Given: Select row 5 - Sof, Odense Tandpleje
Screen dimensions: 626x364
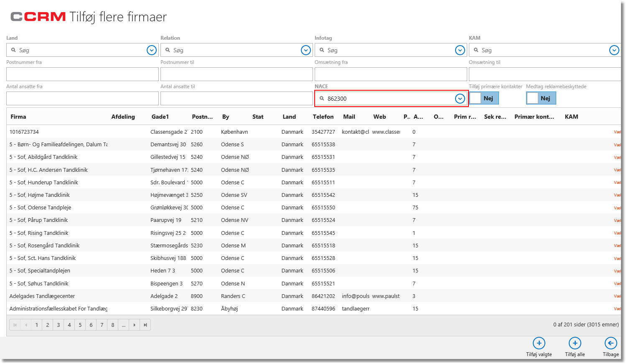Looking at the screenshot, I should click(313, 208).
